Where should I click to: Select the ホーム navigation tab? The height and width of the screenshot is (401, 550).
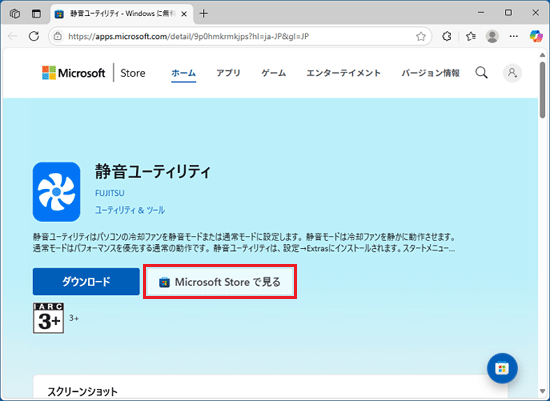[x=183, y=73]
